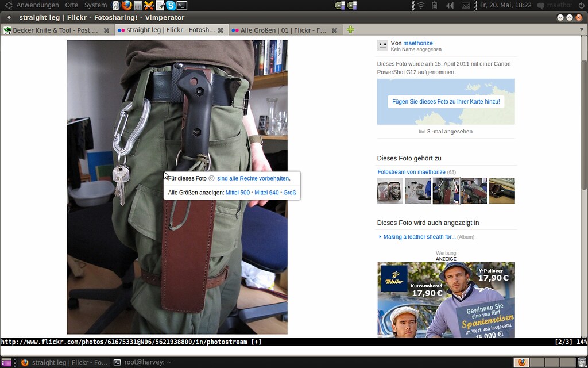
Task: Click the Firefox workspace switcher cell
Action: point(521,362)
